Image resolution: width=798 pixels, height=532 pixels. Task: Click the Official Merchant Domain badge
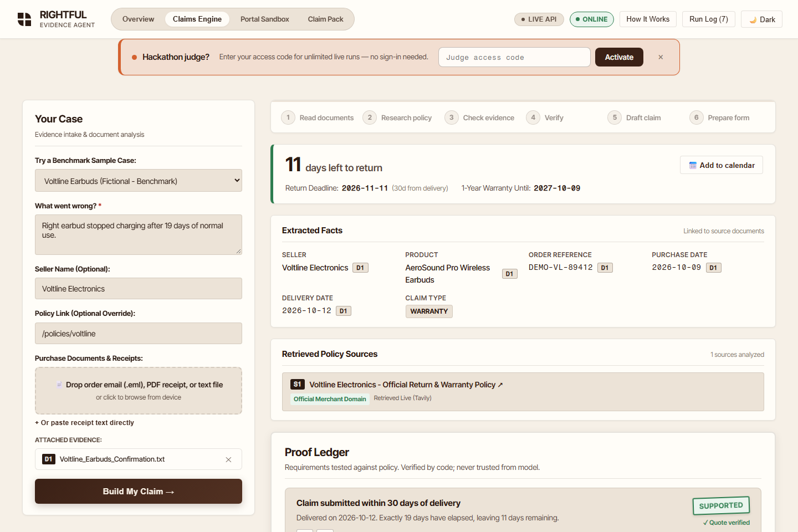[330, 399]
